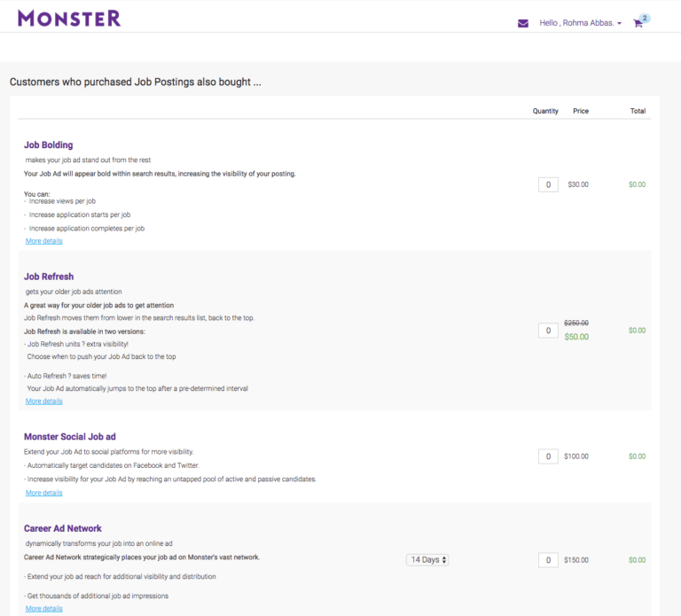Open More details under Job Bolding
The image size is (681, 616).
[43, 241]
